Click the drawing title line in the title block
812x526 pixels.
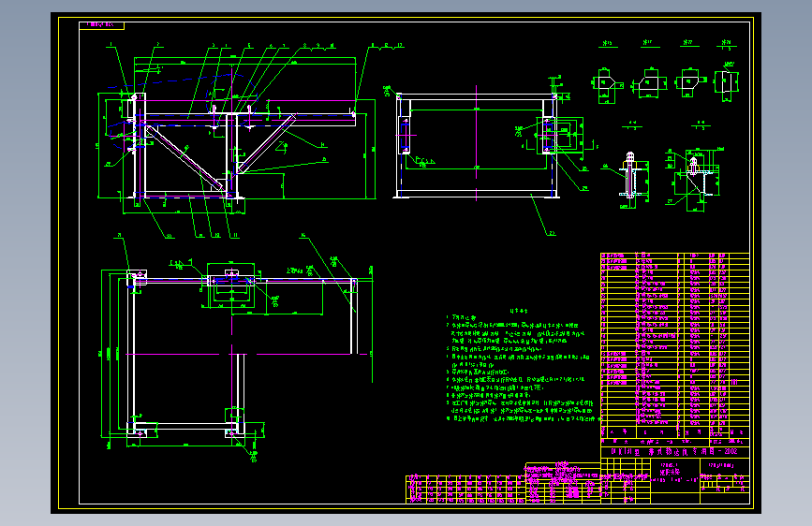[x=674, y=451]
